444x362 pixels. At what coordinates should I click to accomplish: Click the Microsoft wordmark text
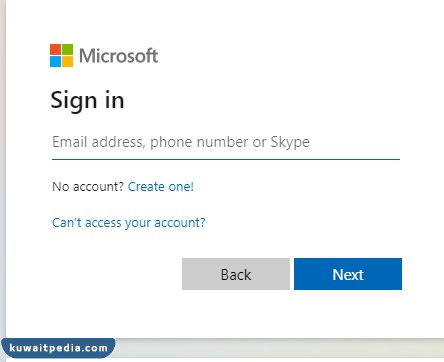coord(118,56)
